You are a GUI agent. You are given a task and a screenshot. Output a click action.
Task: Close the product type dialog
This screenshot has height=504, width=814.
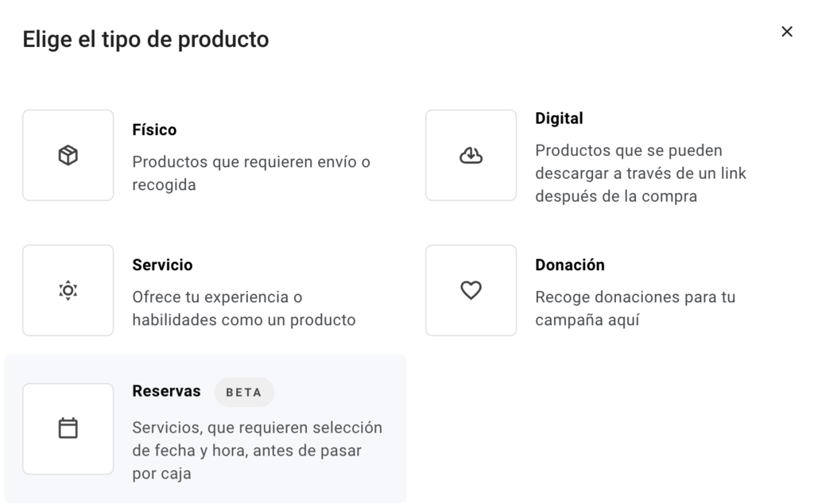786,31
